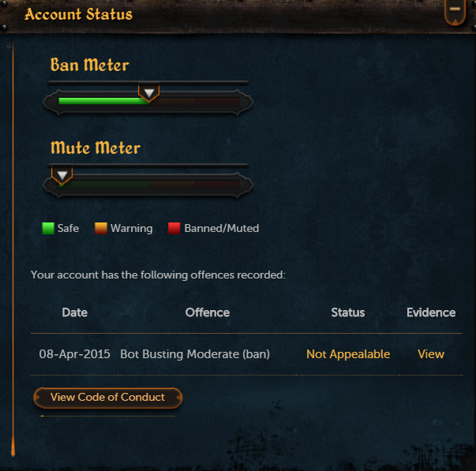The height and width of the screenshot is (471, 476).
Task: Click the Date column header
Action: pos(75,312)
